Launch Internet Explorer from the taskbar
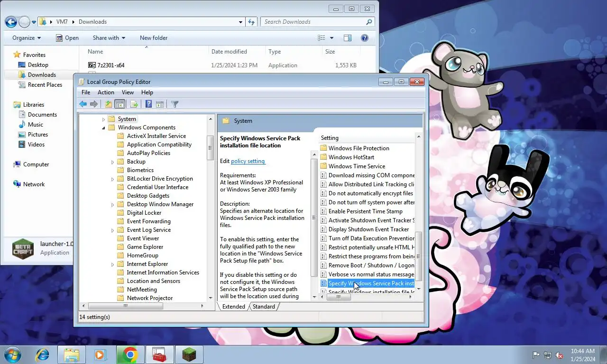The height and width of the screenshot is (364, 607). click(x=43, y=355)
